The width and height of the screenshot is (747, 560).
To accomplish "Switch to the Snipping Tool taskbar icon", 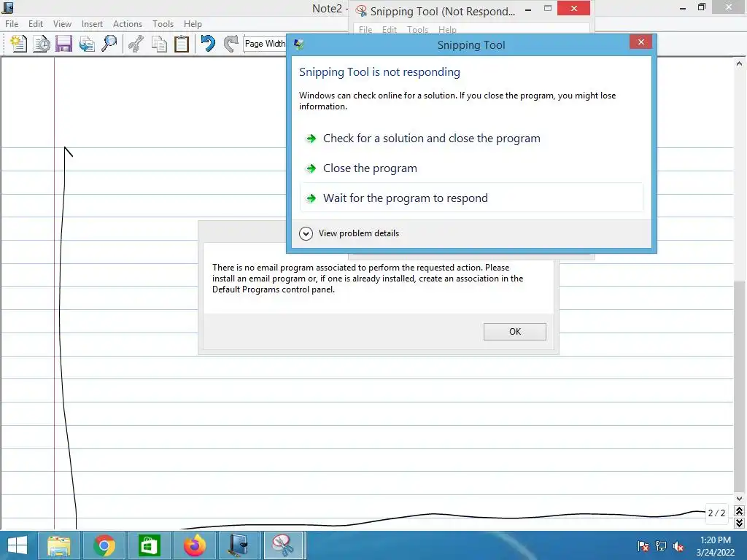I will click(283, 545).
